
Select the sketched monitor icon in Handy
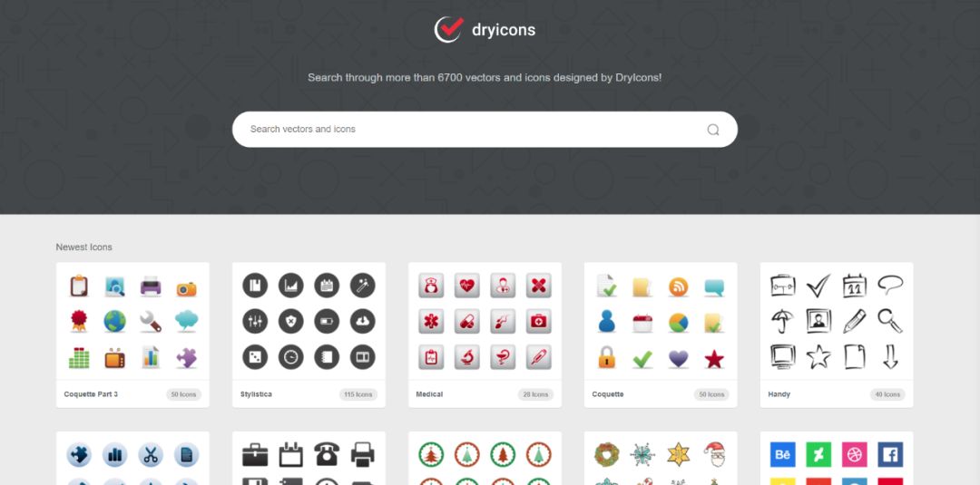tap(782, 357)
